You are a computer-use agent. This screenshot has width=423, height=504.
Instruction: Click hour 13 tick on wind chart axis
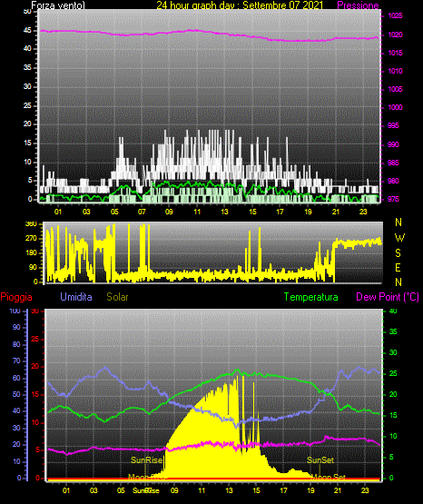point(224,212)
